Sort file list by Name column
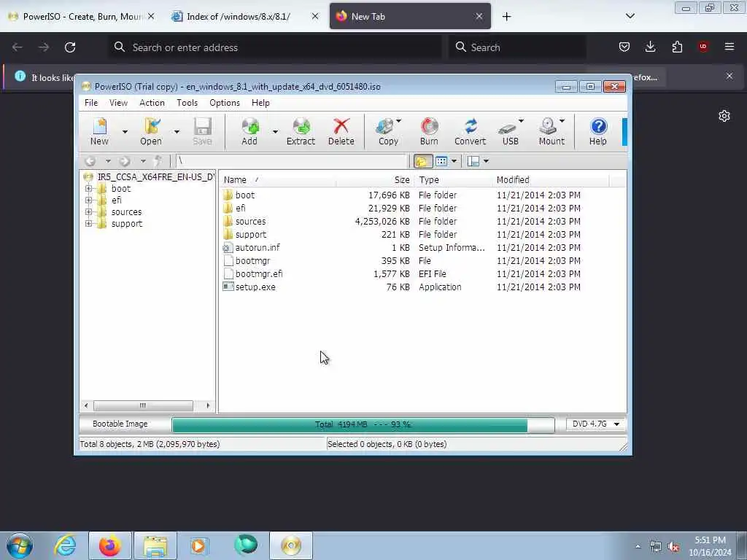 click(x=278, y=180)
